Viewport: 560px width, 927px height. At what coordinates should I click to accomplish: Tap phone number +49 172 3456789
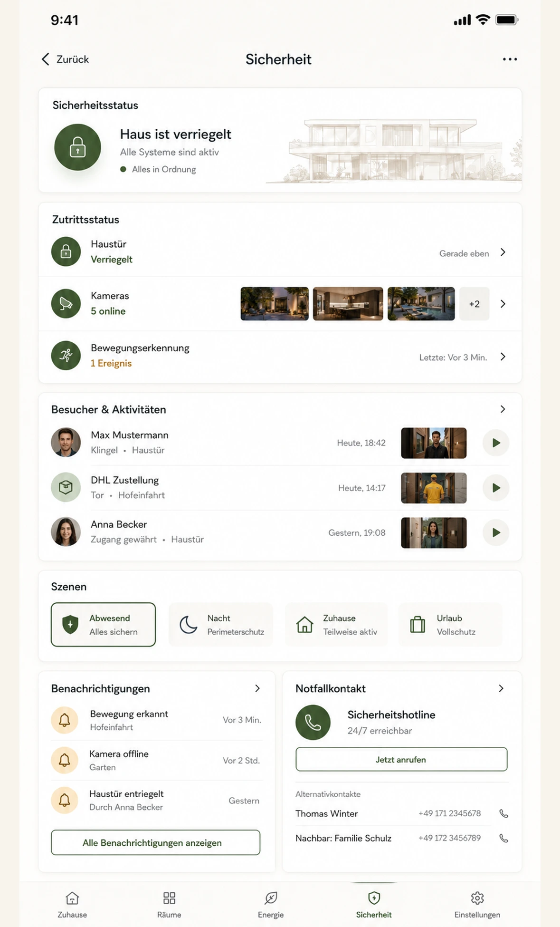tap(449, 838)
